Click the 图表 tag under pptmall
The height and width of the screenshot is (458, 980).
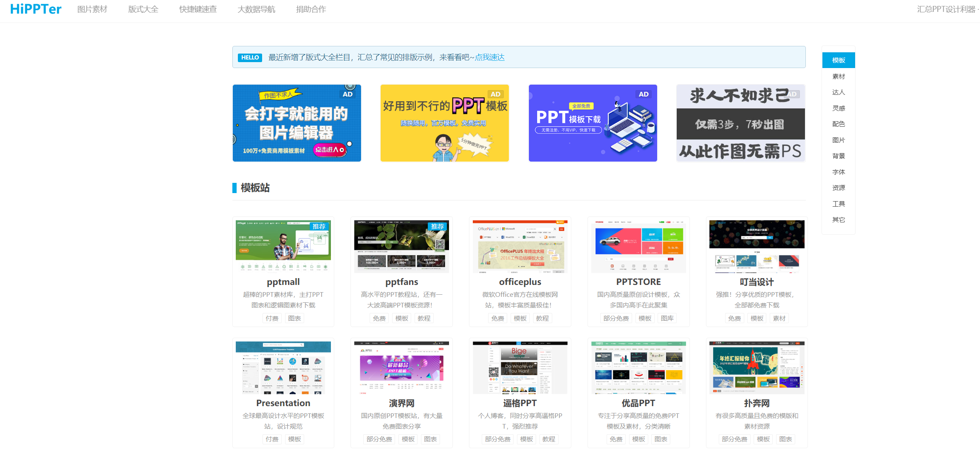294,319
